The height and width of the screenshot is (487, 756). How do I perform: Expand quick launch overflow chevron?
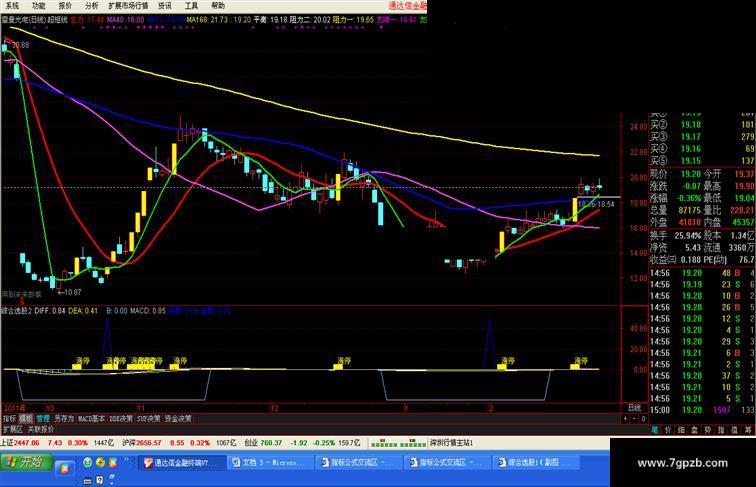click(127, 460)
